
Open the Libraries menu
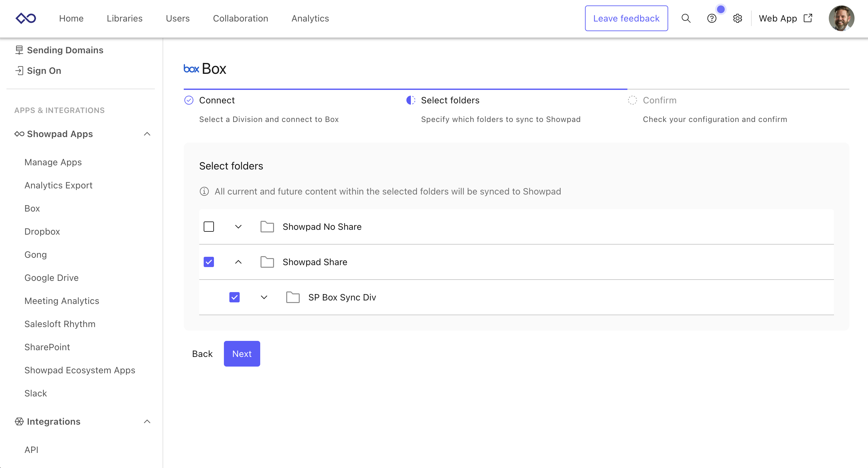124,18
